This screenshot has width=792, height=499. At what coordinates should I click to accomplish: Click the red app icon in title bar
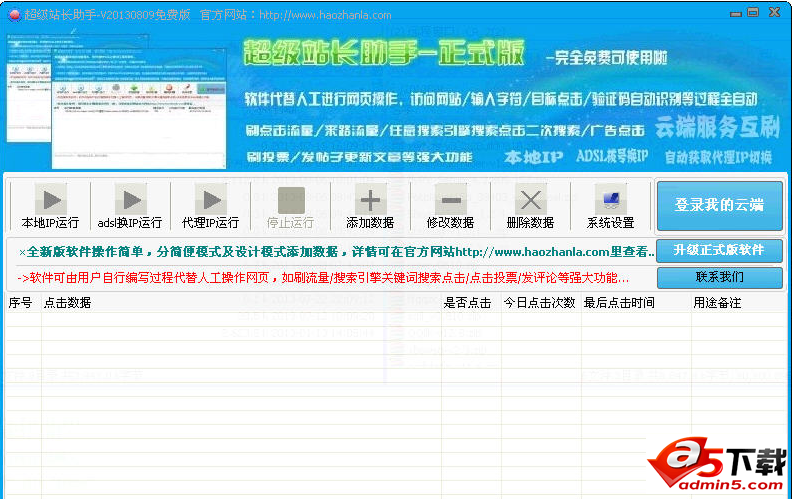[x=14, y=15]
